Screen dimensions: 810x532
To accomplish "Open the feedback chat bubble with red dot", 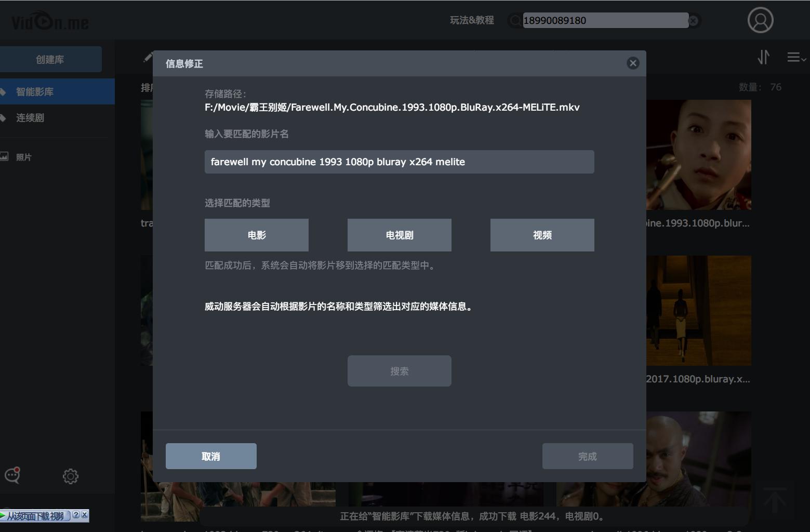I will click(x=11, y=476).
